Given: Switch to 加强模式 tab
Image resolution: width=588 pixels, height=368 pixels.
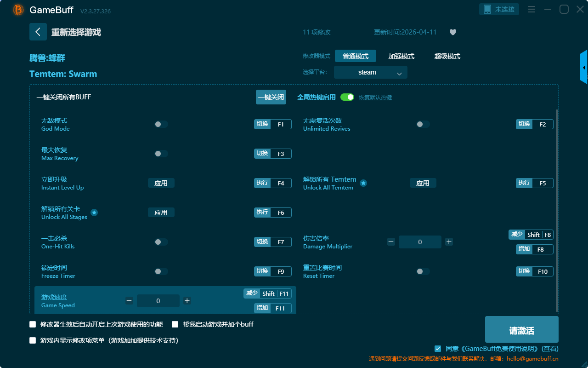Looking at the screenshot, I should point(401,56).
